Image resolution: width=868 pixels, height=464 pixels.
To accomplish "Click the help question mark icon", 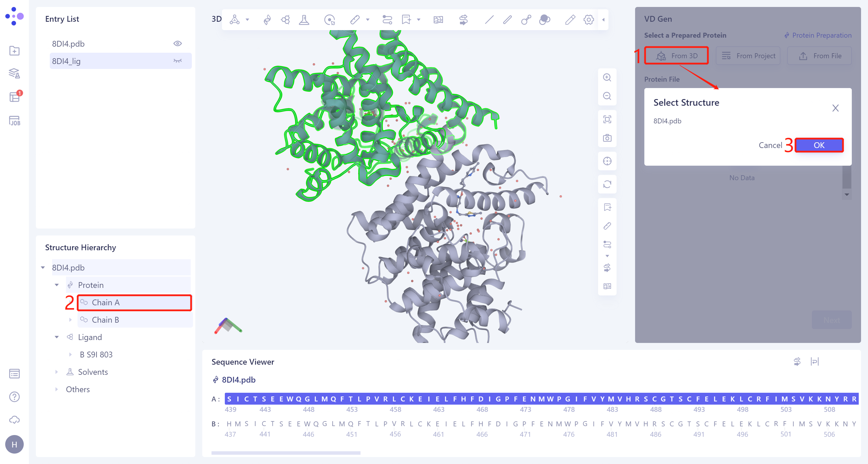I will click(14, 397).
